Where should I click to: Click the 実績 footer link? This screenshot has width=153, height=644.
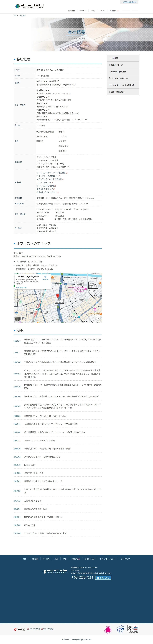[x=65, y=559]
